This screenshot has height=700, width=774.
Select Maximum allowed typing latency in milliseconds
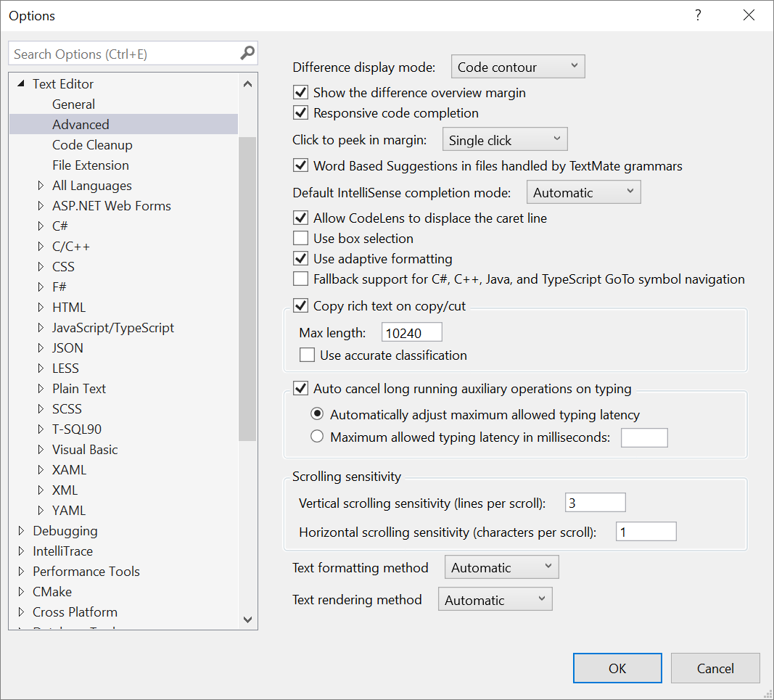(317, 437)
